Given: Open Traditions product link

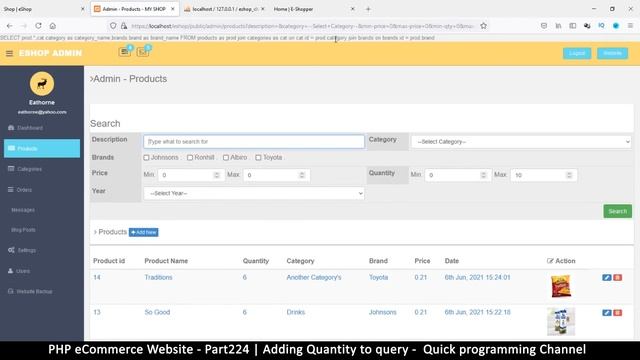Looking at the screenshot, I should [158, 278].
